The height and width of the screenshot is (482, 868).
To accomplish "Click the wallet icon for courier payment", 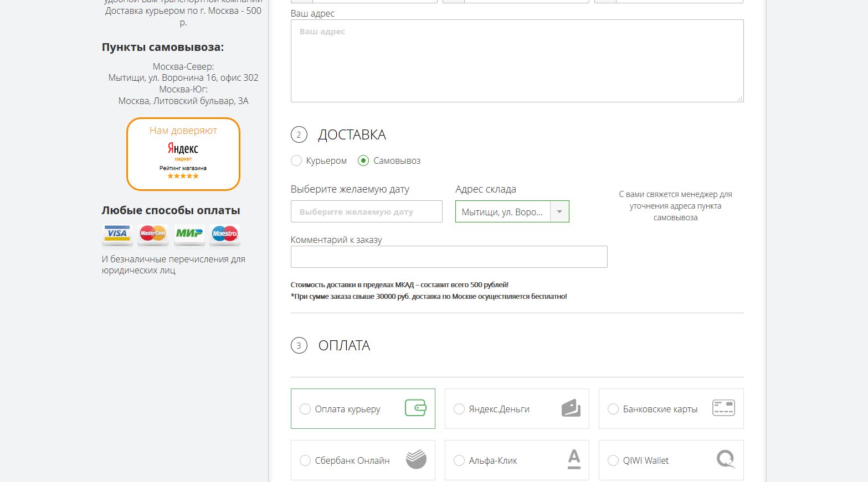I will click(415, 408).
